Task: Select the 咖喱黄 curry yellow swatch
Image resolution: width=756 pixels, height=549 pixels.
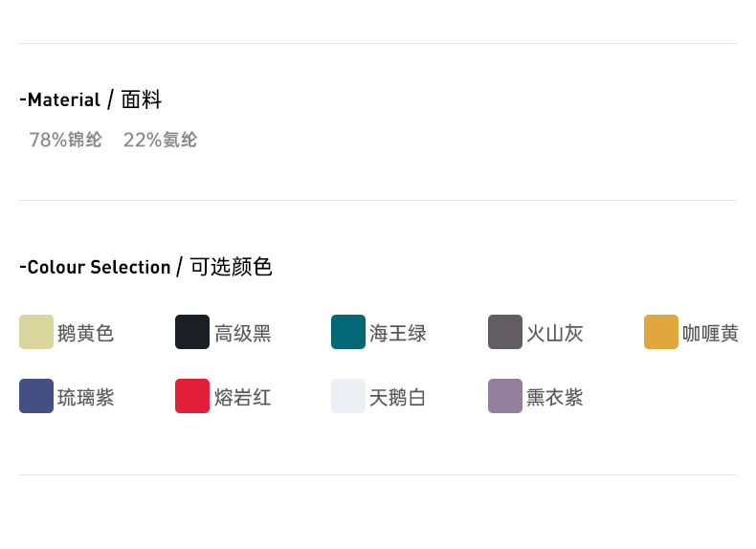Action: pyautogui.click(x=661, y=332)
